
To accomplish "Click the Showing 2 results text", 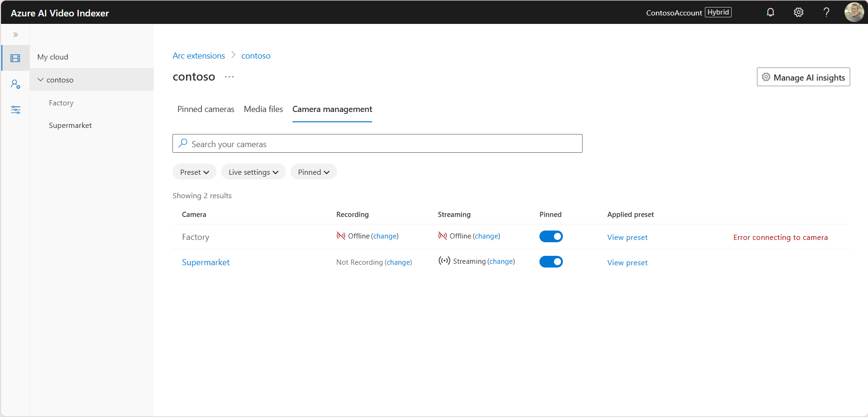I will pyautogui.click(x=202, y=196).
